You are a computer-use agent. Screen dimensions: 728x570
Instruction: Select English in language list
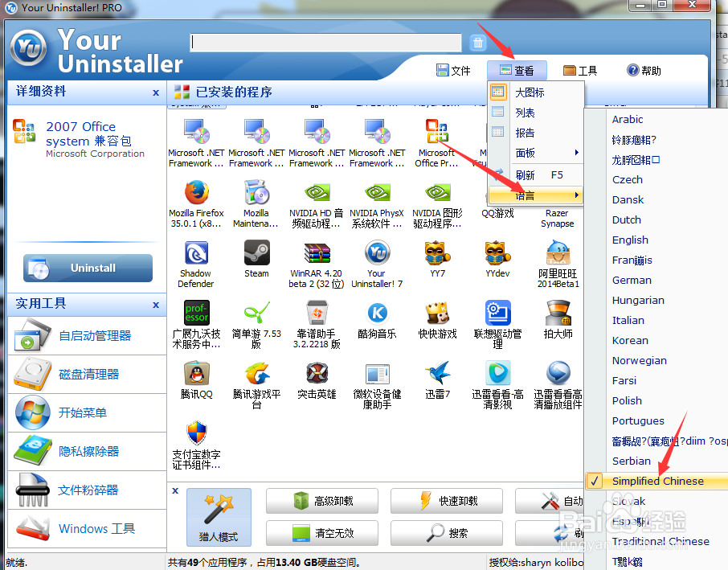(x=630, y=240)
